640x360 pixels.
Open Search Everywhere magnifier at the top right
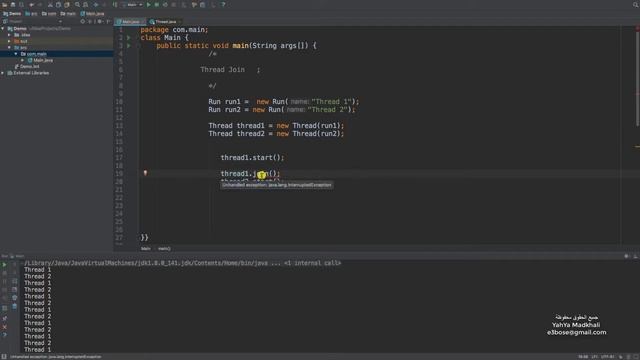click(636, 4)
